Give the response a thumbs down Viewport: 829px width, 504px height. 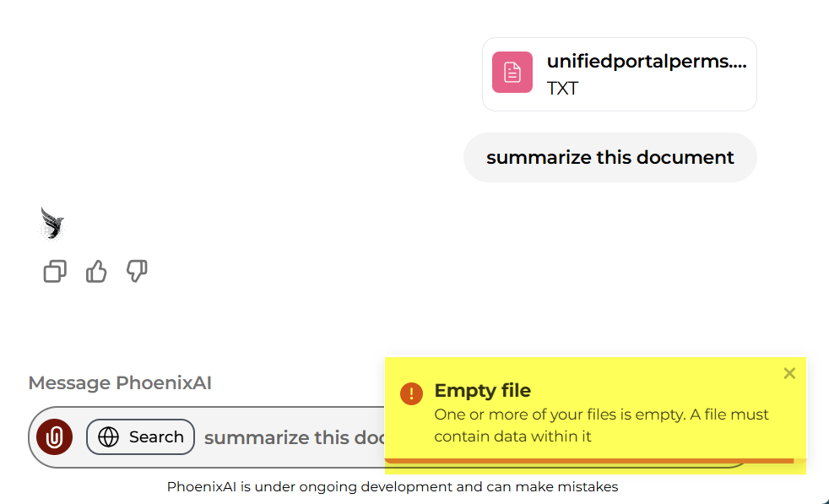pos(137,271)
